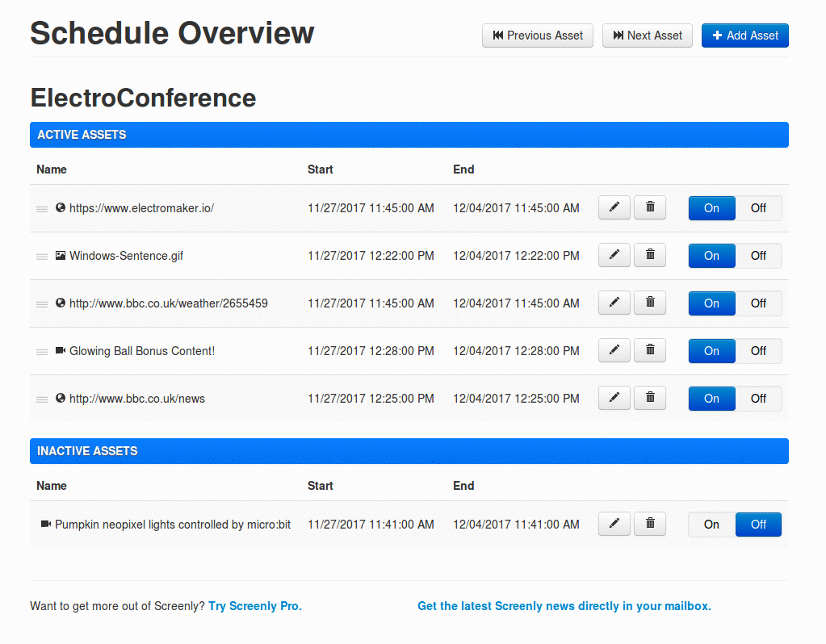
Task: Delete the BBC news asset
Action: [x=650, y=399]
